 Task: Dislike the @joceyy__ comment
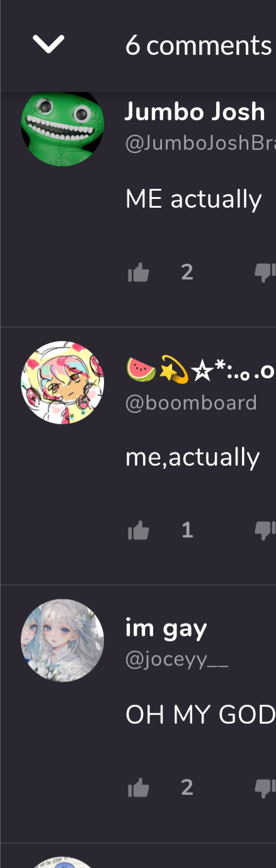pos(265,788)
